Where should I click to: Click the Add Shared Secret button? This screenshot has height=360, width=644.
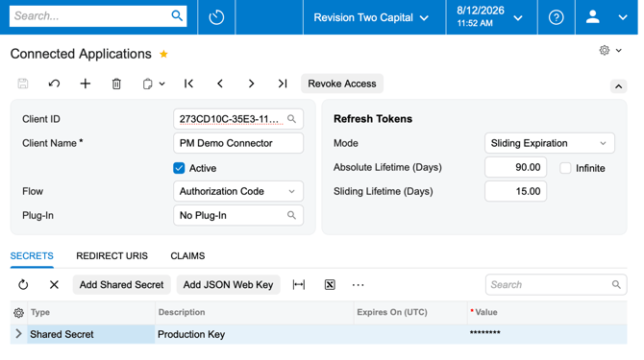pyautogui.click(x=121, y=284)
